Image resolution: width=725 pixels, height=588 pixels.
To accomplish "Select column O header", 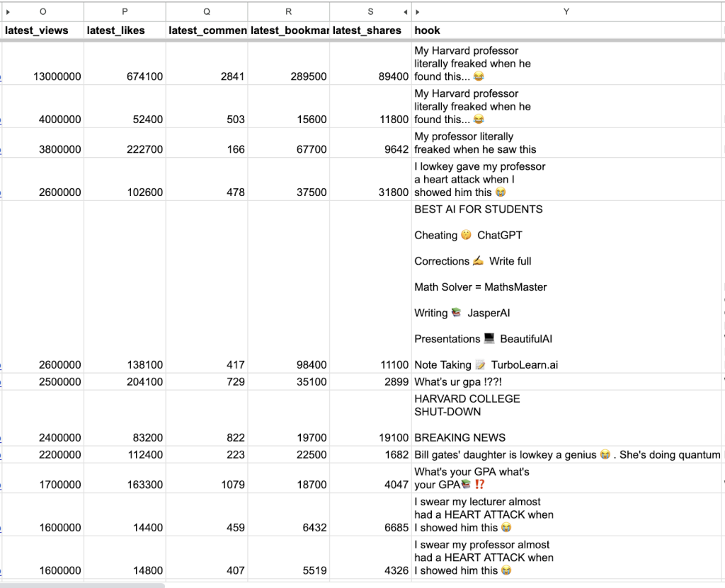I will [x=43, y=11].
